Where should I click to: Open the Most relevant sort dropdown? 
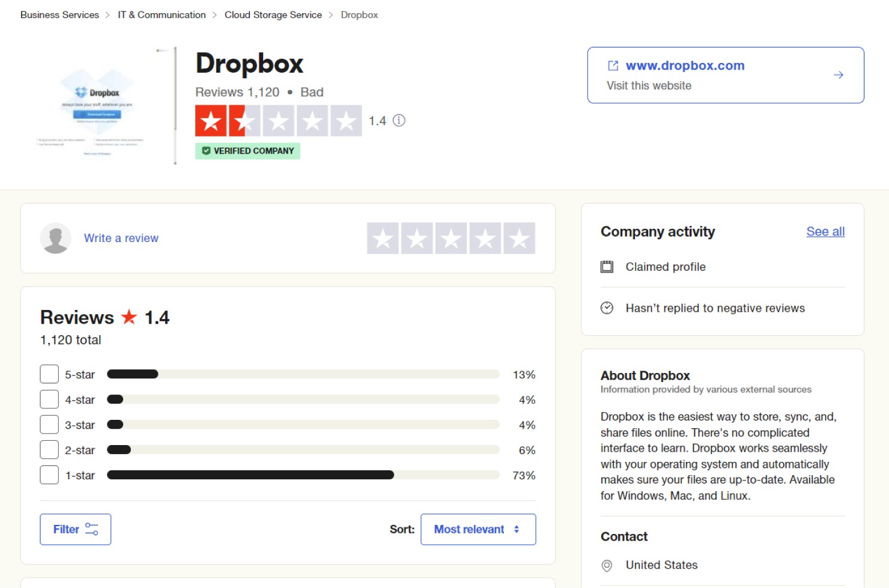(478, 529)
